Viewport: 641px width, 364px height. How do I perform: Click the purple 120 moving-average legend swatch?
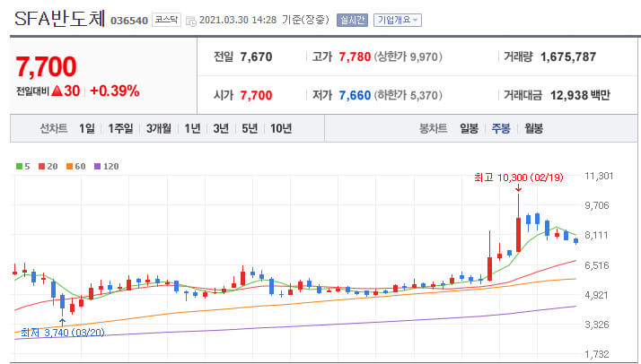pyautogui.click(x=97, y=167)
